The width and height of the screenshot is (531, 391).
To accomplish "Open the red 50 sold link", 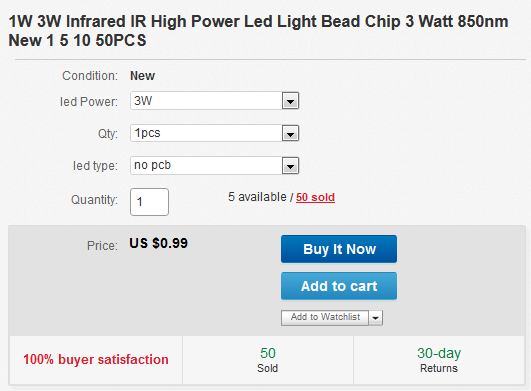I will click(315, 197).
